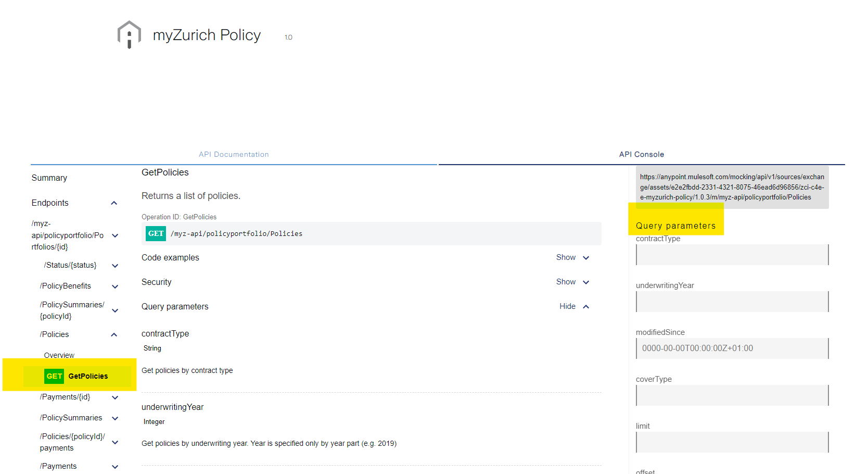Click the modifiedSince date input field
This screenshot has height=474, width=868.
click(731, 348)
